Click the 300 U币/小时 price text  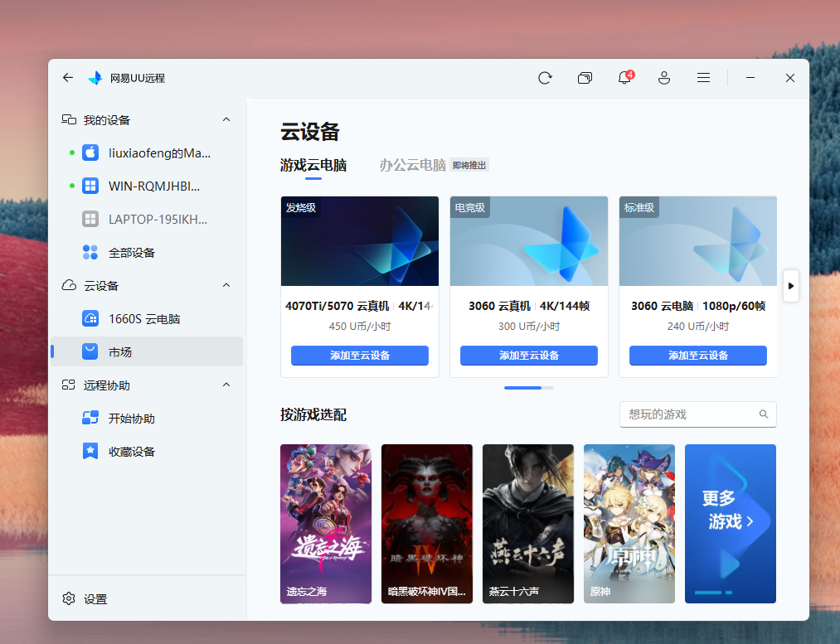tap(529, 327)
